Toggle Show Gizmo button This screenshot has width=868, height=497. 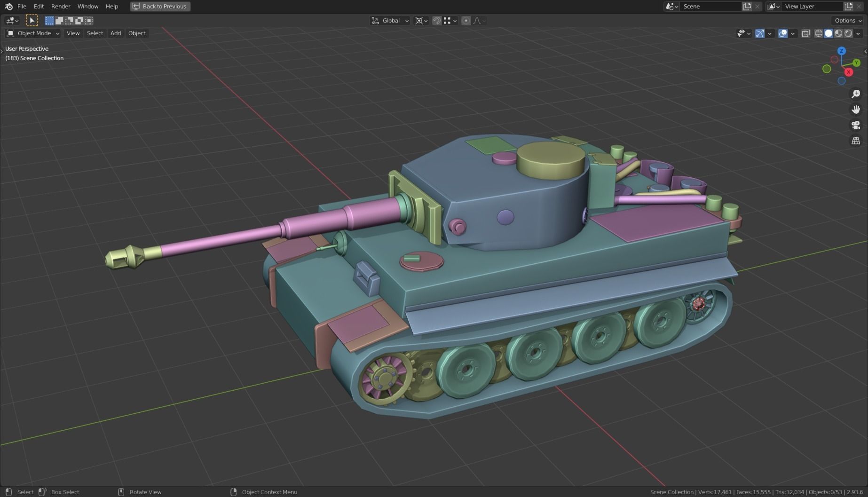point(760,33)
